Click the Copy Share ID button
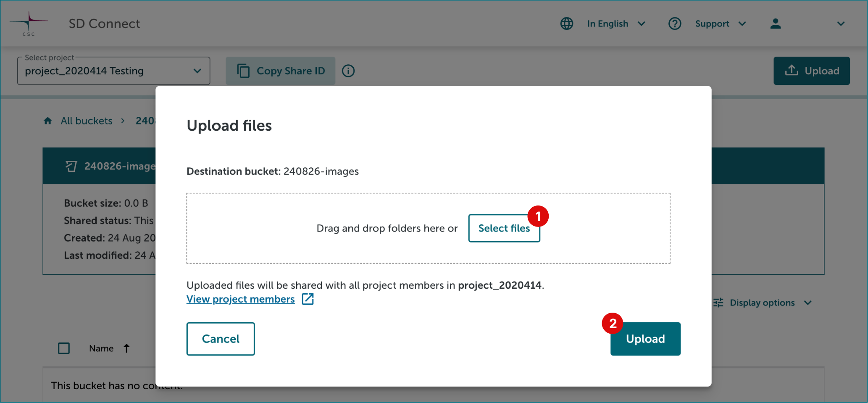Viewport: 868px width, 403px height. (x=280, y=71)
